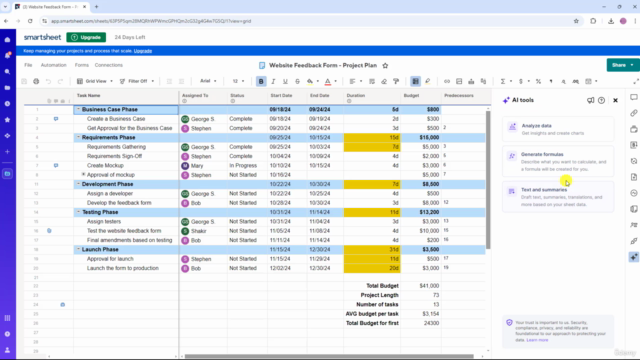Select the Analyze data AI tool
Image resolution: width=640 pixels, height=360 pixels.
[x=558, y=129]
